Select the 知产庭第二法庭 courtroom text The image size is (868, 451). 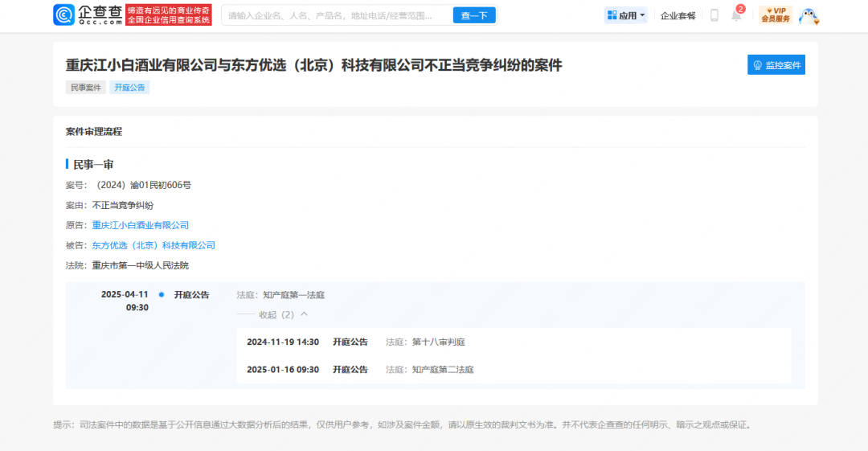click(x=443, y=369)
